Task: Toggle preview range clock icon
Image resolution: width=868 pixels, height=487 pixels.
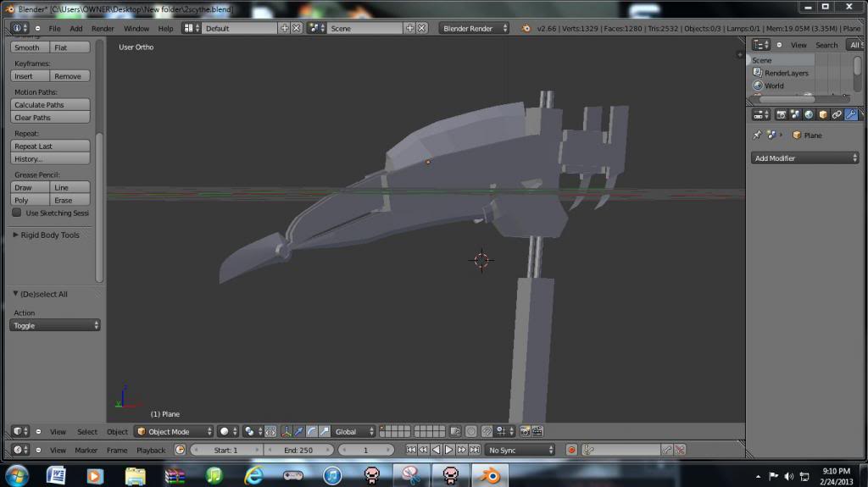Action: 180,450
